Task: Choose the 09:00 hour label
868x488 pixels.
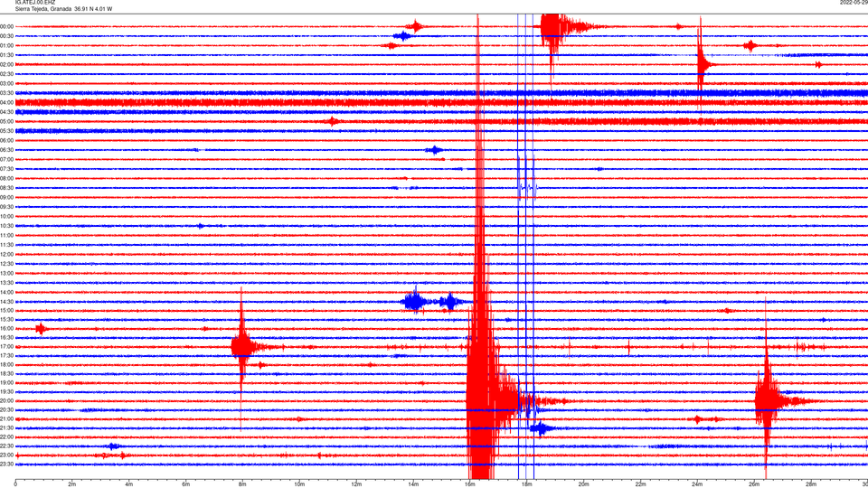Action: (x=6, y=198)
